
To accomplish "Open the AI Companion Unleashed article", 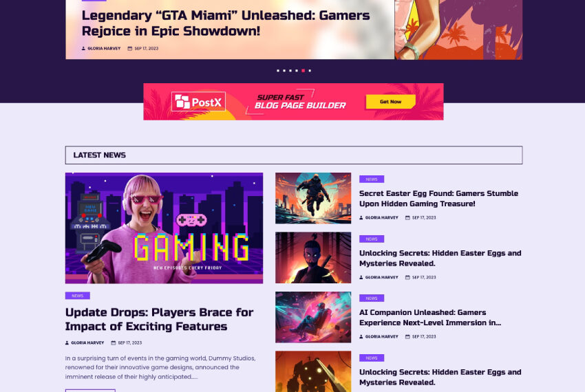I will coord(430,318).
